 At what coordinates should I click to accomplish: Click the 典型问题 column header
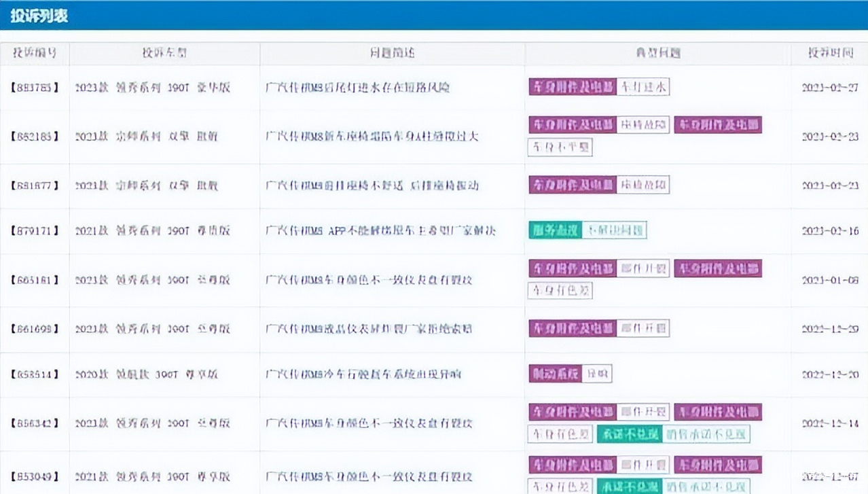click(x=657, y=53)
